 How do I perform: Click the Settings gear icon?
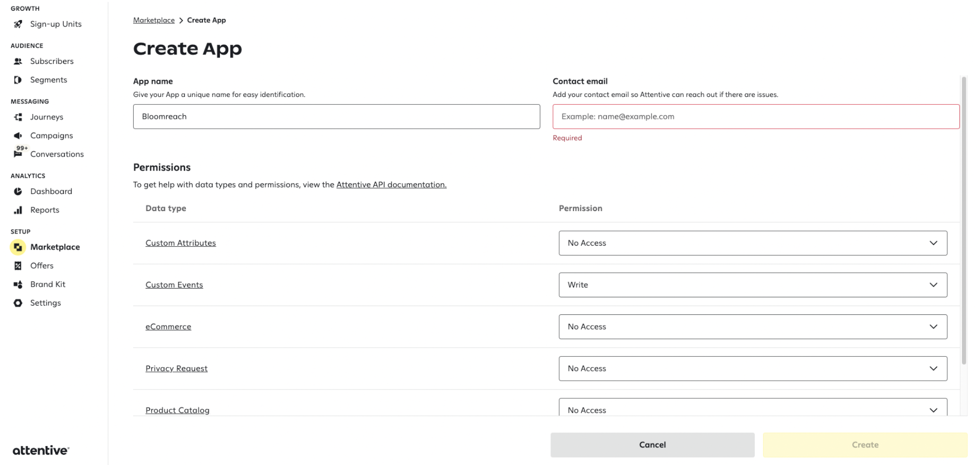pos(18,303)
